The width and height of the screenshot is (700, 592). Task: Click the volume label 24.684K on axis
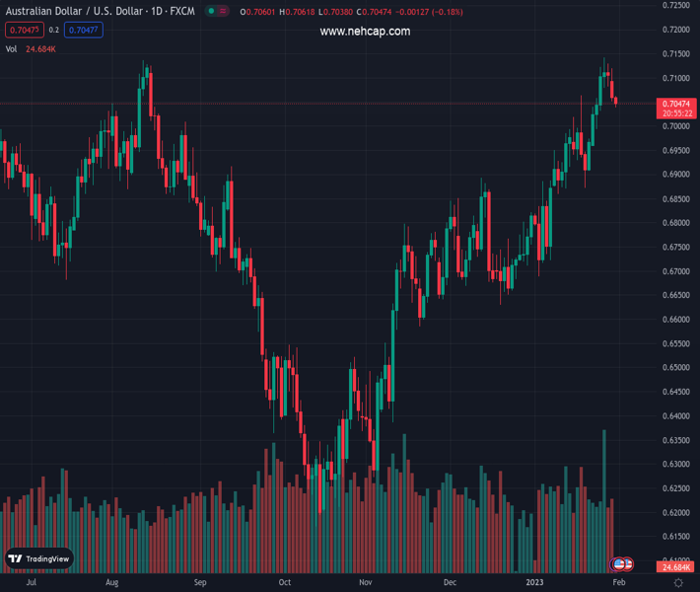(677, 567)
